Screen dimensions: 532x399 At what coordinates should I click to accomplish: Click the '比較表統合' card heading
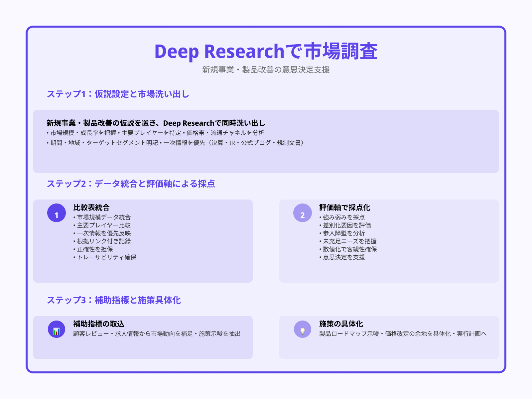click(91, 207)
